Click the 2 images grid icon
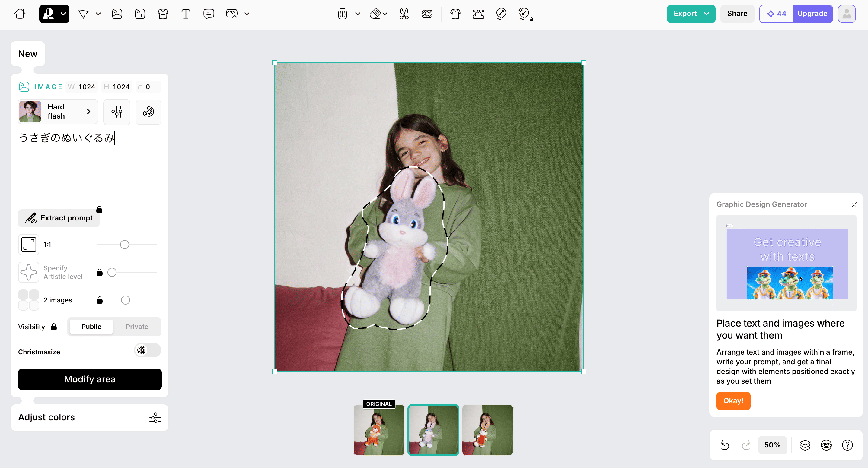 click(29, 300)
